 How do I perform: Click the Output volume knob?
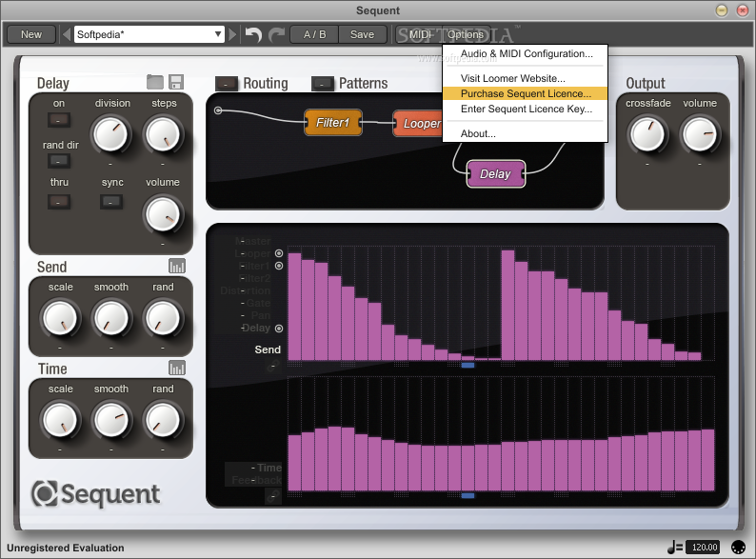700,134
